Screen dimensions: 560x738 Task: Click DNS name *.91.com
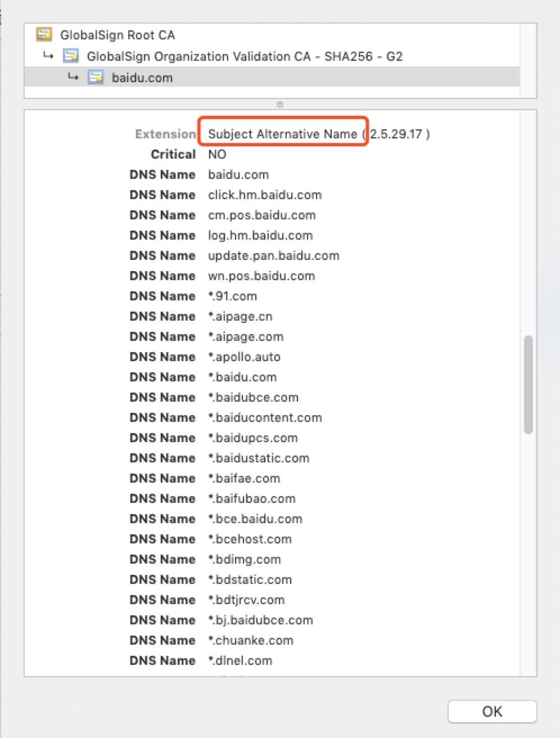coord(233,296)
